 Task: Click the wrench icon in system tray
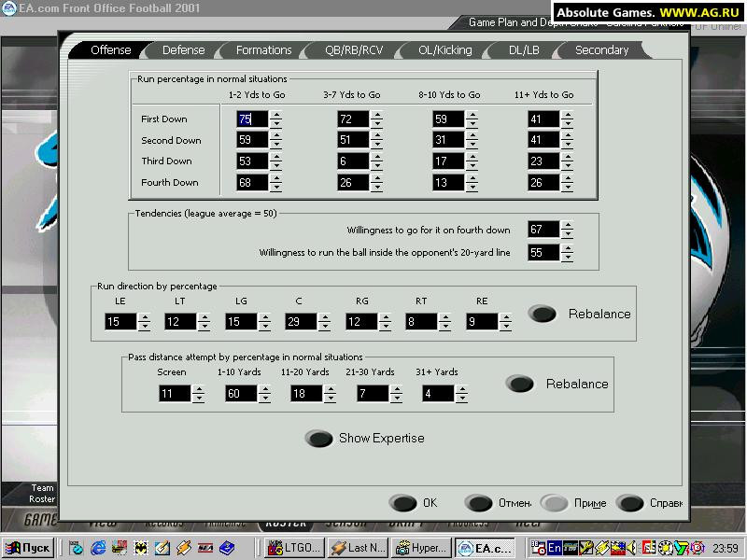pyautogui.click(x=585, y=548)
